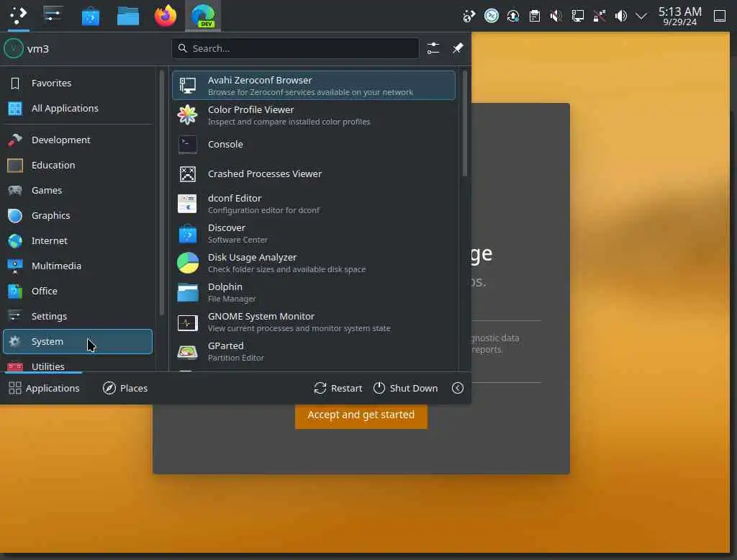Image resolution: width=737 pixels, height=560 pixels.
Task: Click Accept and get started button
Action: (x=361, y=415)
